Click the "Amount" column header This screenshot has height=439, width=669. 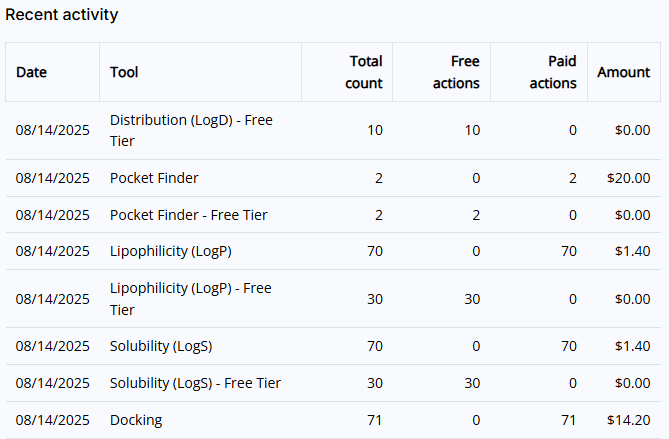click(x=624, y=72)
